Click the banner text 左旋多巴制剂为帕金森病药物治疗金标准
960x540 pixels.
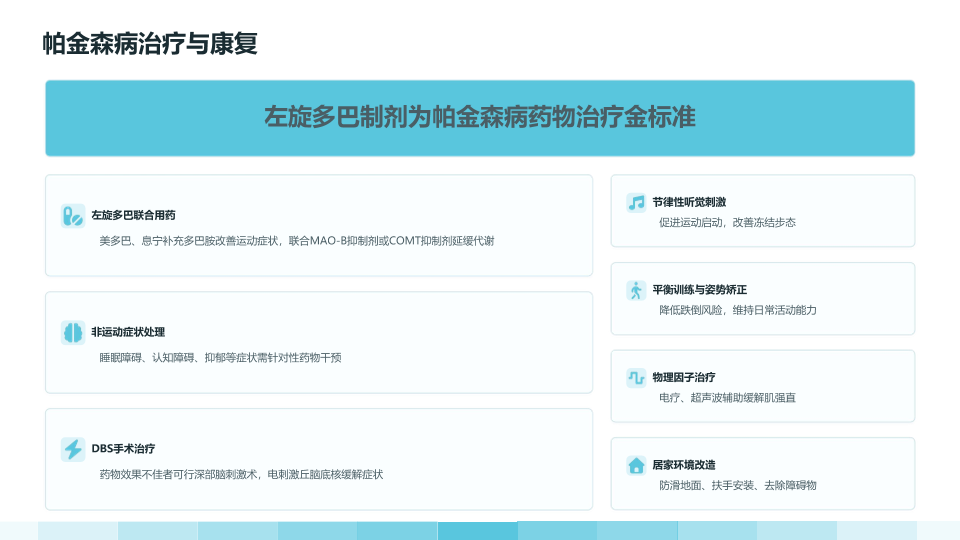point(480,117)
